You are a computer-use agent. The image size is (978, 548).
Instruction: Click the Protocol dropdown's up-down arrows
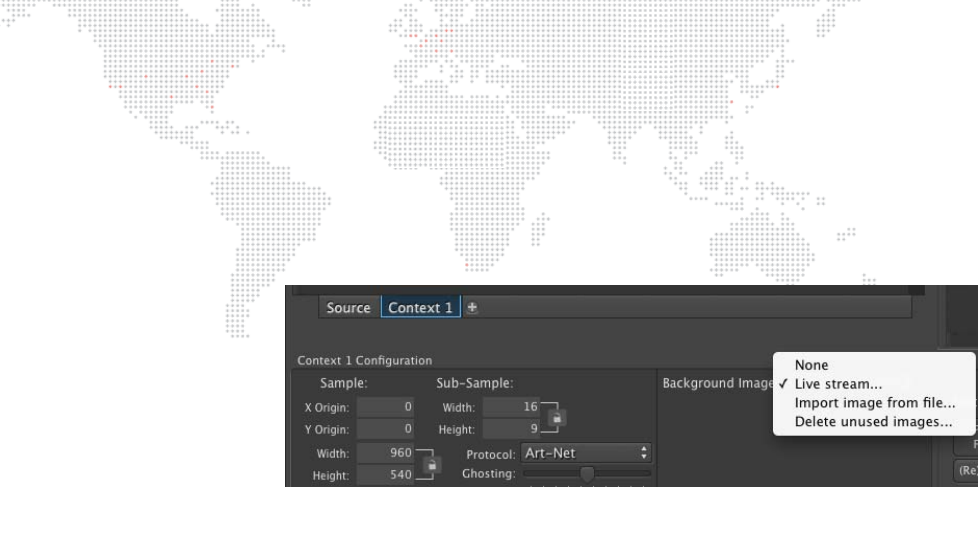click(643, 453)
